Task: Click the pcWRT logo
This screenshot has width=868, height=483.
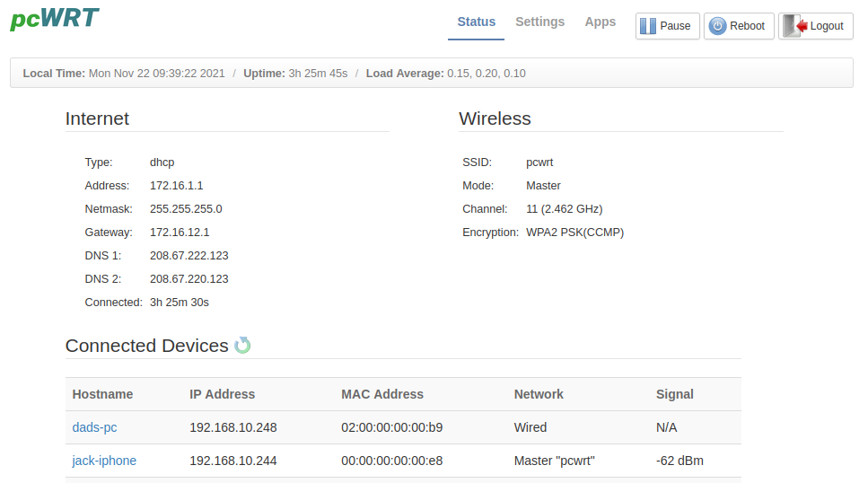Action: (55, 19)
